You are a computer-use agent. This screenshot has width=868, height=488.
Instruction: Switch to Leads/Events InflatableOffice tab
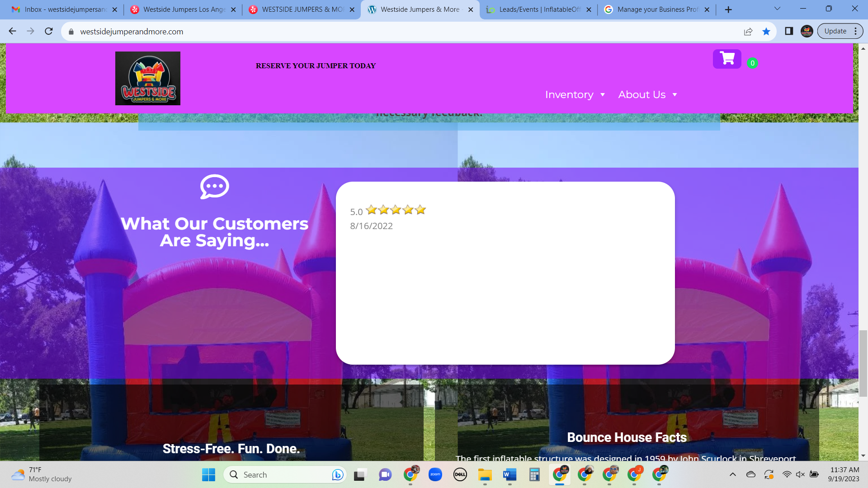click(539, 9)
